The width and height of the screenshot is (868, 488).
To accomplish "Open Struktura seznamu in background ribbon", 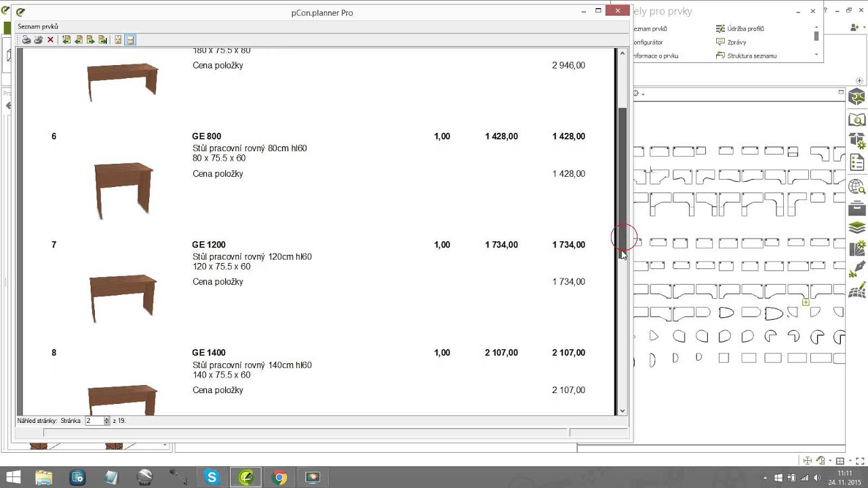I will pyautogui.click(x=747, y=56).
